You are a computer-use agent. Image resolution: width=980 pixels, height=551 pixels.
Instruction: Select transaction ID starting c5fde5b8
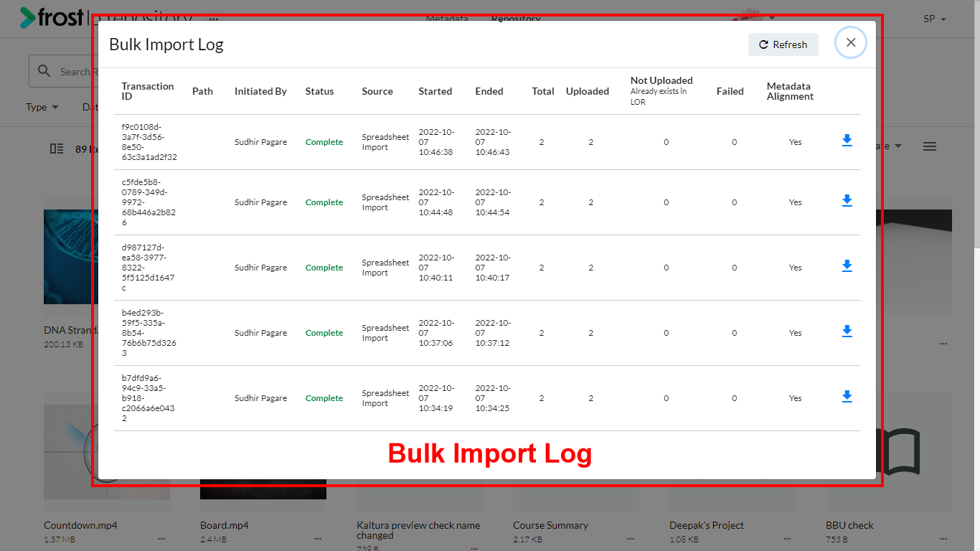149,202
